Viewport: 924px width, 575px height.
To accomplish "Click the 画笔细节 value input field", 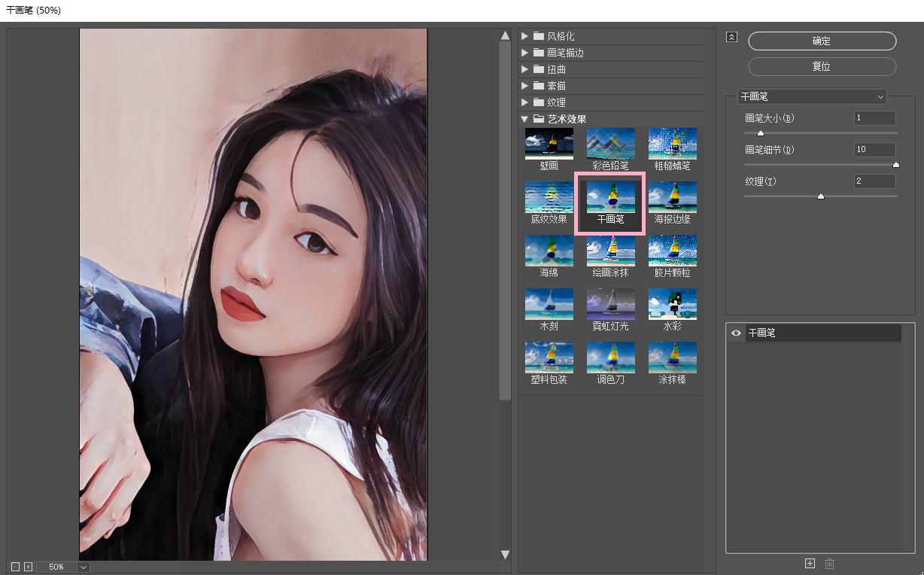I will point(874,150).
